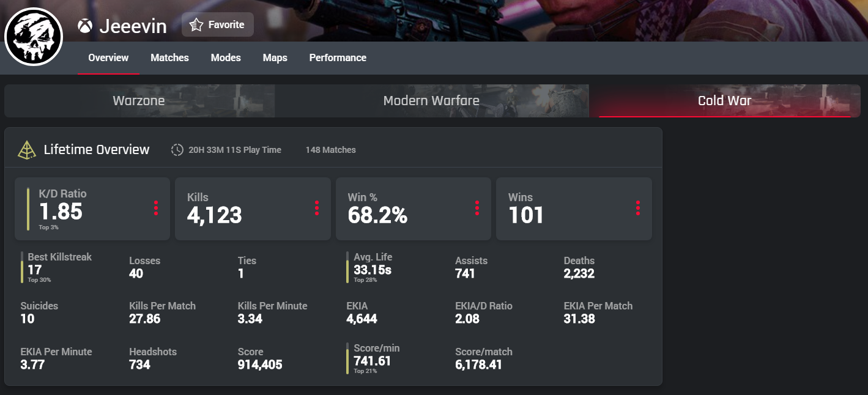This screenshot has height=395, width=868.
Task: Click the clock icon beside the Play Time value
Action: 177,150
